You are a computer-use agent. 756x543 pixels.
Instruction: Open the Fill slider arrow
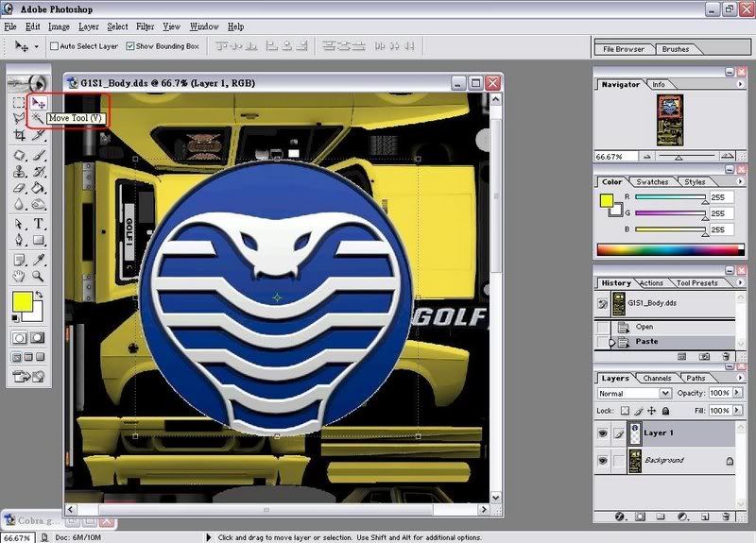[737, 411]
